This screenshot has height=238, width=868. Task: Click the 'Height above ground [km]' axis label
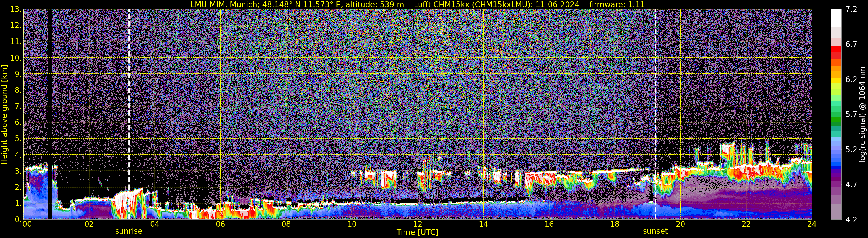(4, 114)
